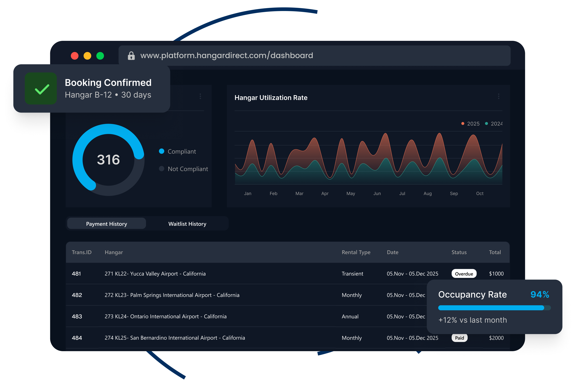575x392 pixels.
Task: Switch to the Payment History tab
Action: click(106, 223)
